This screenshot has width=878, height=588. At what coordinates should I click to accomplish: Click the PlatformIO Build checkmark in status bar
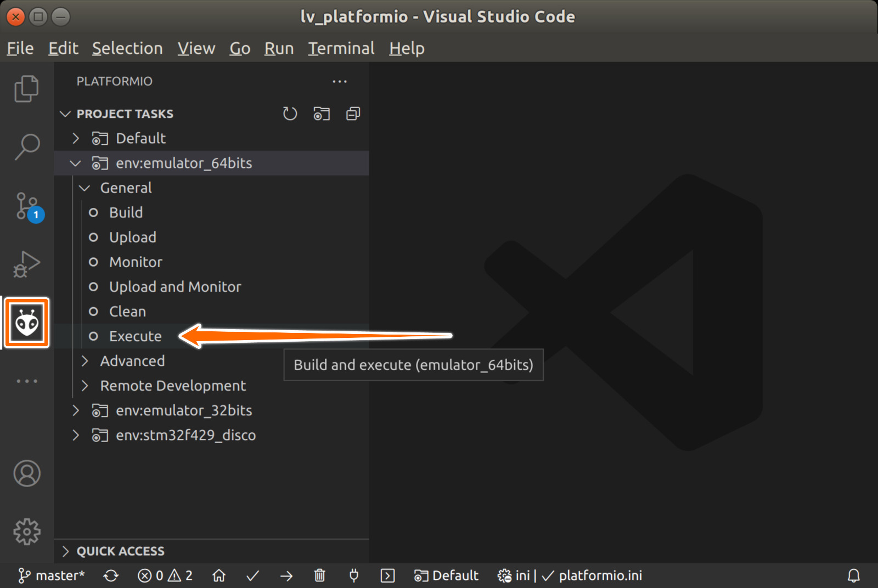252,575
